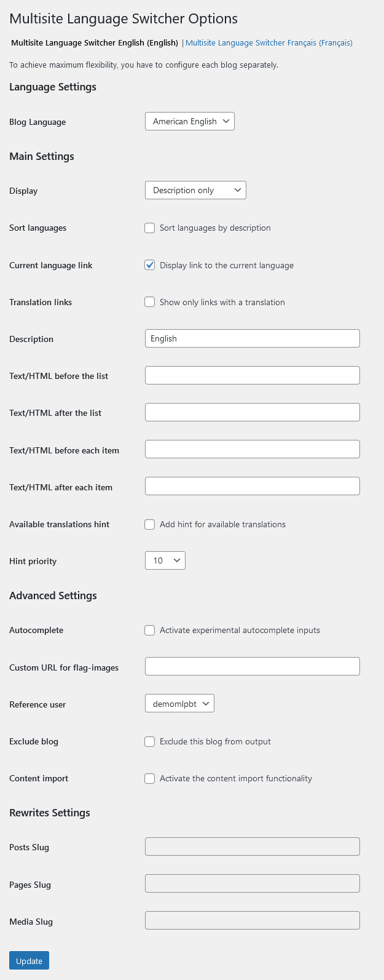
Task: Switch to Multisite Language Switcher Français tab
Action: pyautogui.click(x=268, y=43)
